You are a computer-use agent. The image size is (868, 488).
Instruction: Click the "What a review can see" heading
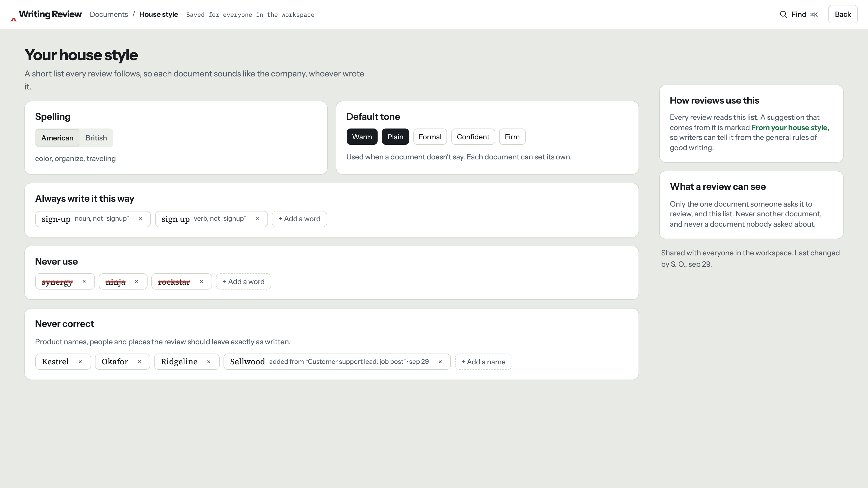pyautogui.click(x=718, y=187)
